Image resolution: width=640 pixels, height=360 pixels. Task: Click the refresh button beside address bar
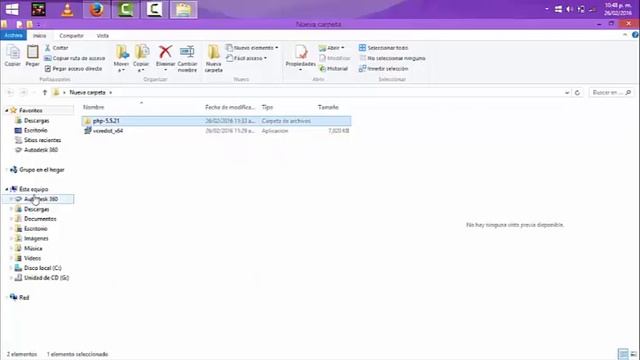click(577, 93)
